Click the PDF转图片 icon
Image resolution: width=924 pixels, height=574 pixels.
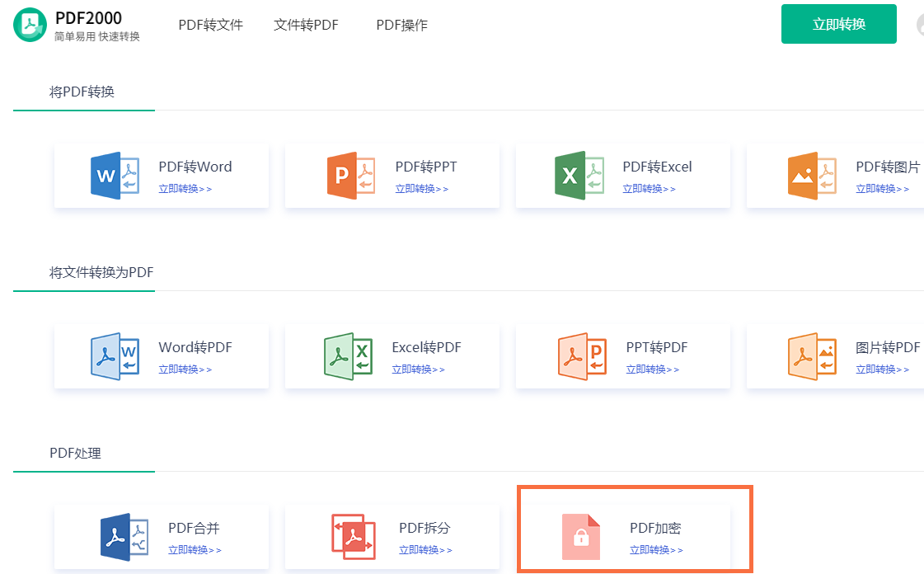tap(812, 176)
